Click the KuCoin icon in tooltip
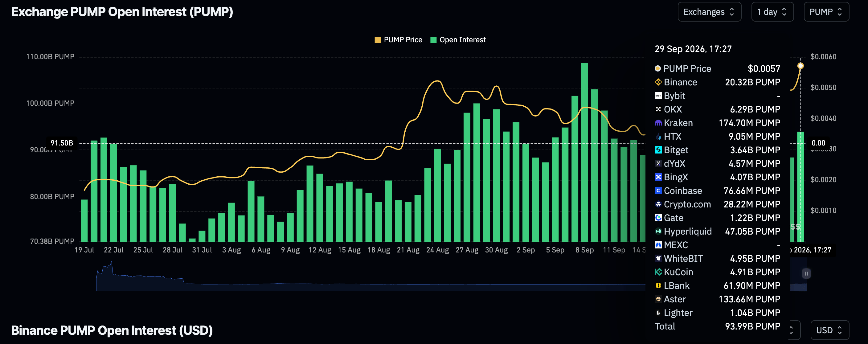The image size is (868, 344). pyautogui.click(x=658, y=272)
